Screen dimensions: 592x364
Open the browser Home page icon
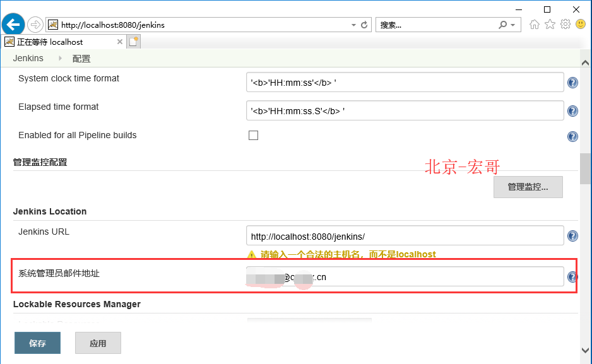pos(533,24)
